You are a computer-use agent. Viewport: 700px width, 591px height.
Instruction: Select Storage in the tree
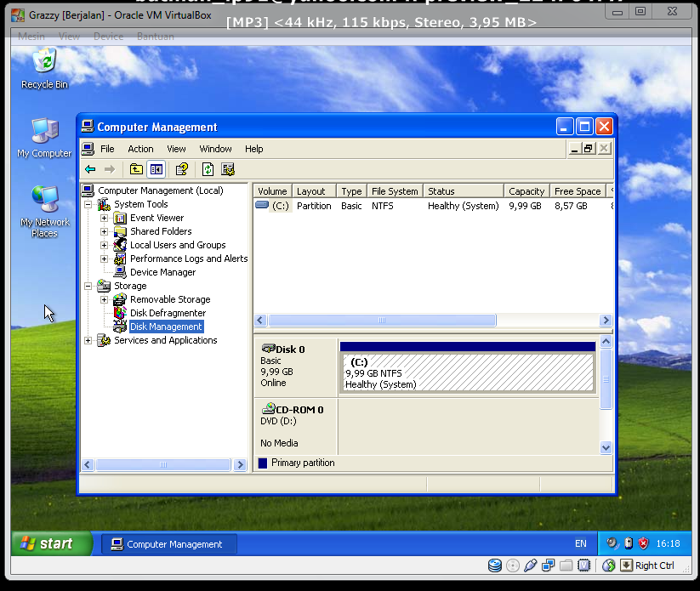coord(130,286)
